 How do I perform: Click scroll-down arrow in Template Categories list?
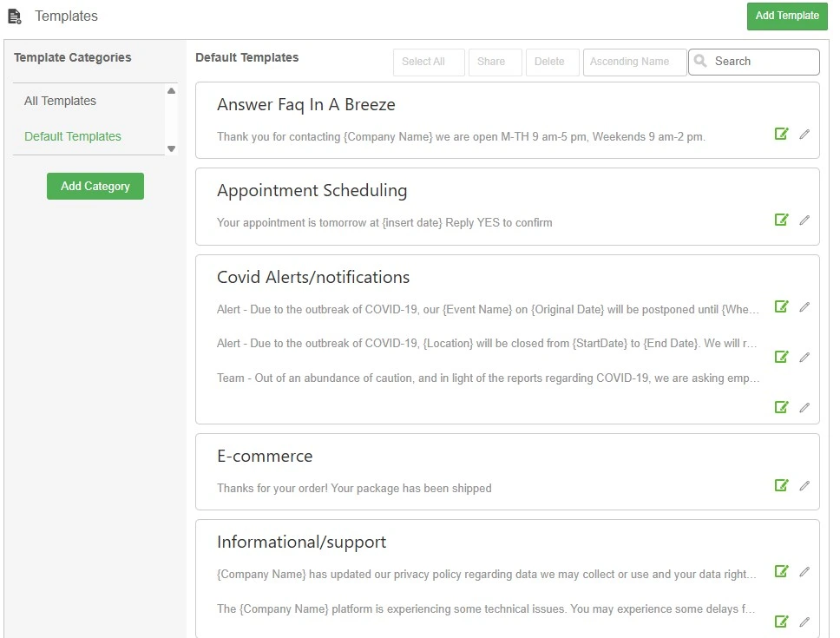click(171, 148)
